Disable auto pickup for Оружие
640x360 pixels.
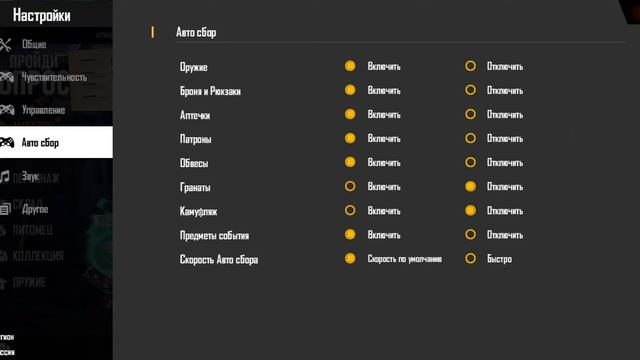coord(470,66)
